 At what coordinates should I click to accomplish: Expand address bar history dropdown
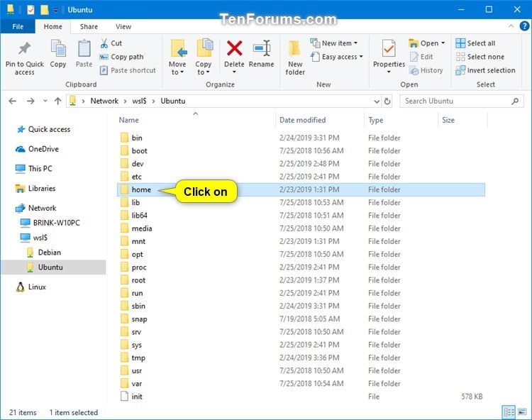click(377, 101)
